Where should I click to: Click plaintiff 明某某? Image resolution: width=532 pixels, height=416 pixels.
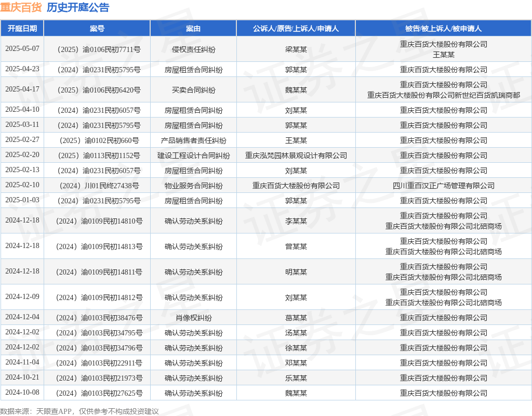[296, 272]
